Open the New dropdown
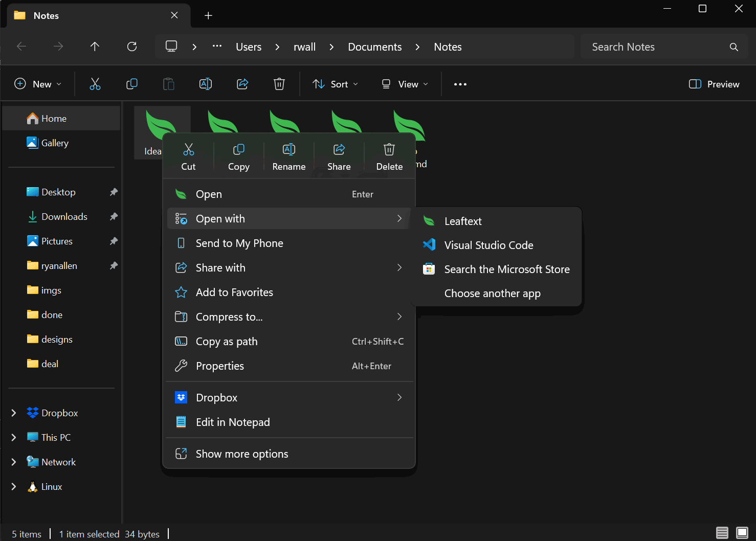756x541 pixels. point(38,84)
